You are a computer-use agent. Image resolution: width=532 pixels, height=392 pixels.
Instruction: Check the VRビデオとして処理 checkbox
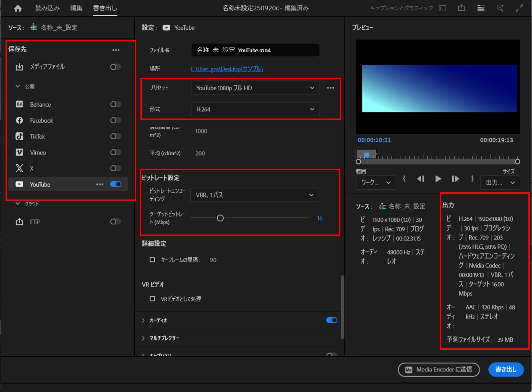[x=152, y=299]
